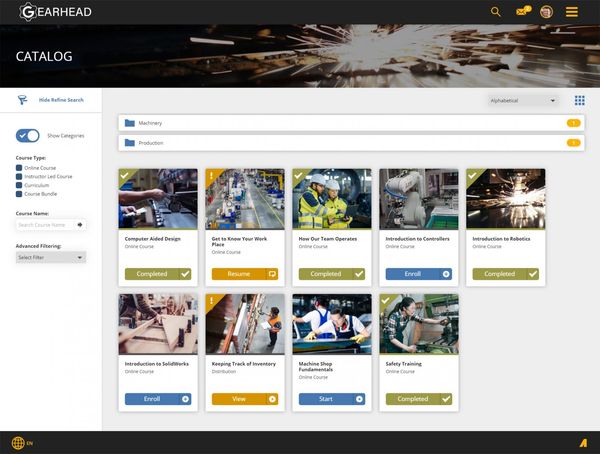The height and width of the screenshot is (454, 600).
Task: Check the Curriculum checkbox
Action: (19, 185)
